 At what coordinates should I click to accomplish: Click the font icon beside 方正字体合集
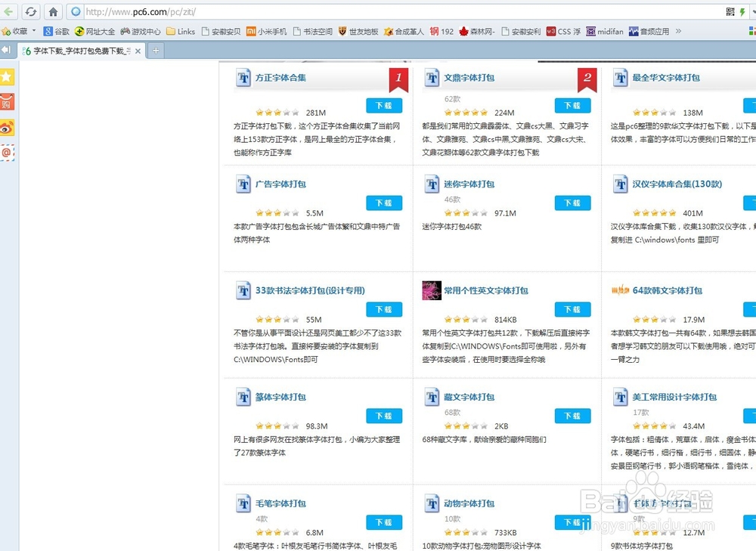coord(243,78)
